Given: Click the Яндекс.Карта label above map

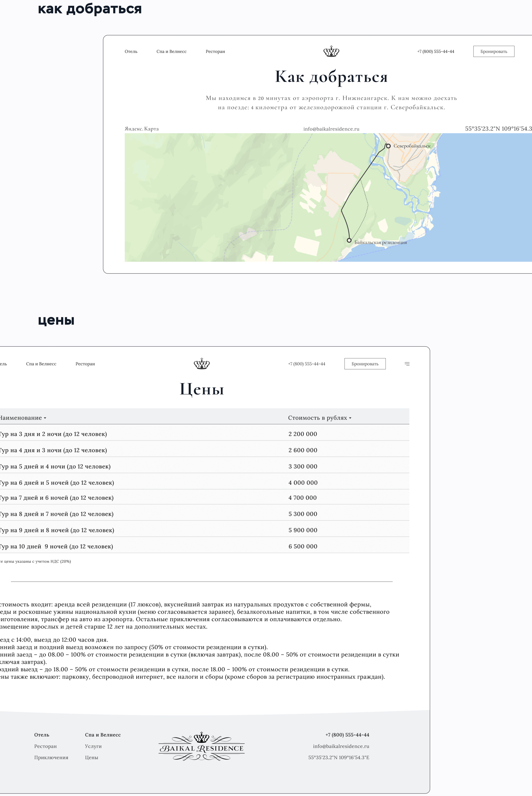Looking at the screenshot, I should coord(141,128).
